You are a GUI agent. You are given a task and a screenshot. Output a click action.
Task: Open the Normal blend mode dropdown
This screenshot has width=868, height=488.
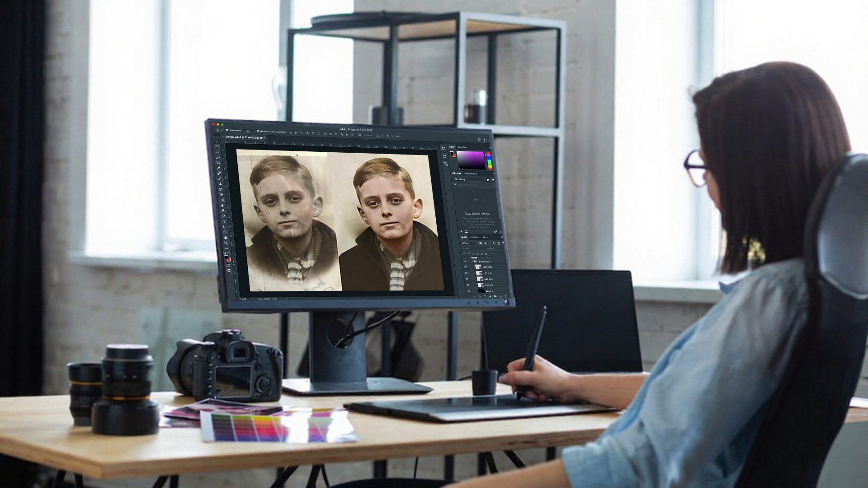tap(474, 249)
